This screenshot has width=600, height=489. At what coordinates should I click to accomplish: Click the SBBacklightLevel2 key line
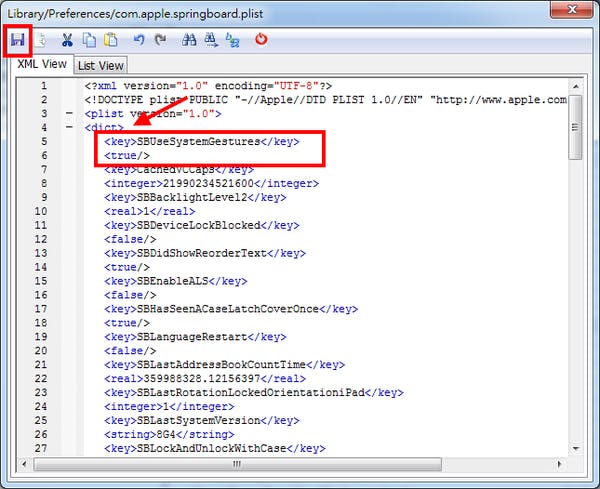195,197
